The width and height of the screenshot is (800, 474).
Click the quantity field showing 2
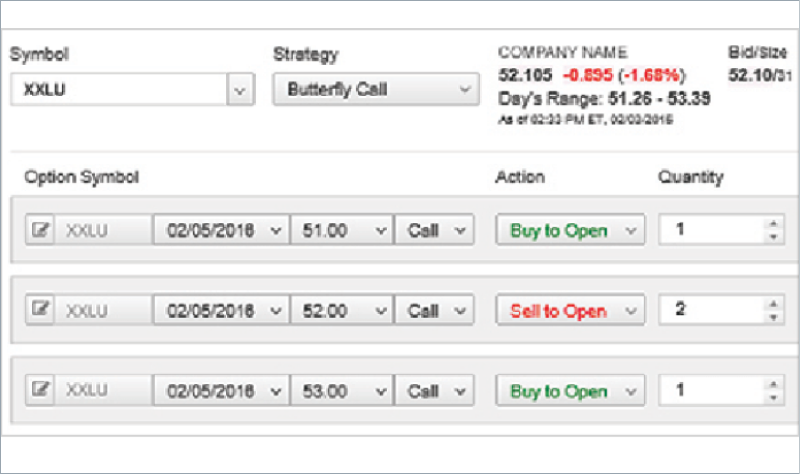711,311
